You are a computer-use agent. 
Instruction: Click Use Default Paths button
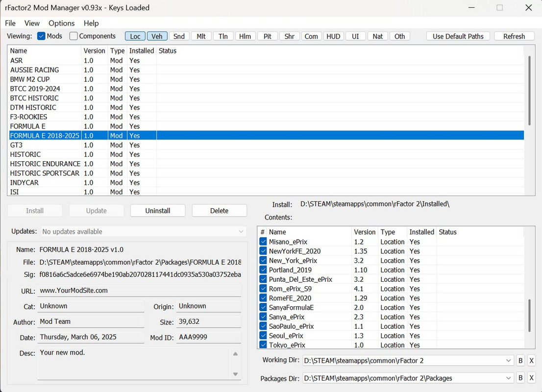(x=458, y=36)
